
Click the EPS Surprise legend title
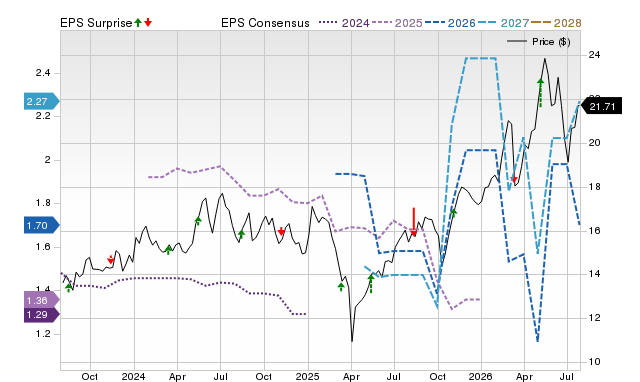coord(96,23)
